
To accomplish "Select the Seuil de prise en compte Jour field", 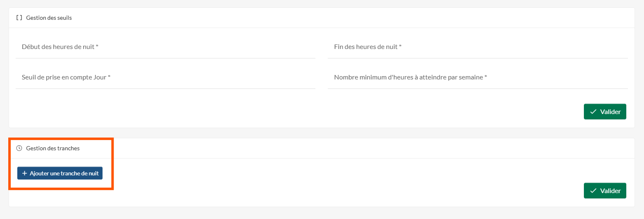I will pyautogui.click(x=166, y=77).
